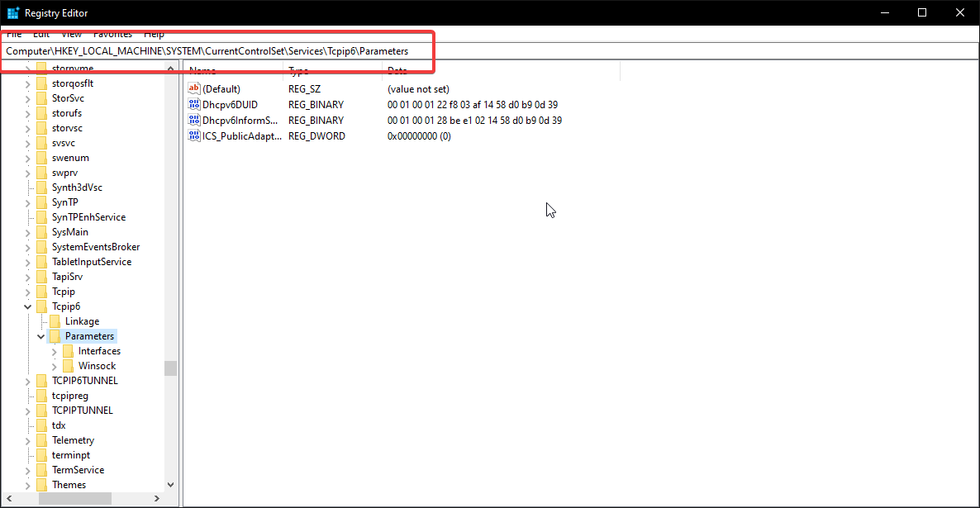Close the Registry Editor window
The image size is (980, 508).
coord(960,12)
